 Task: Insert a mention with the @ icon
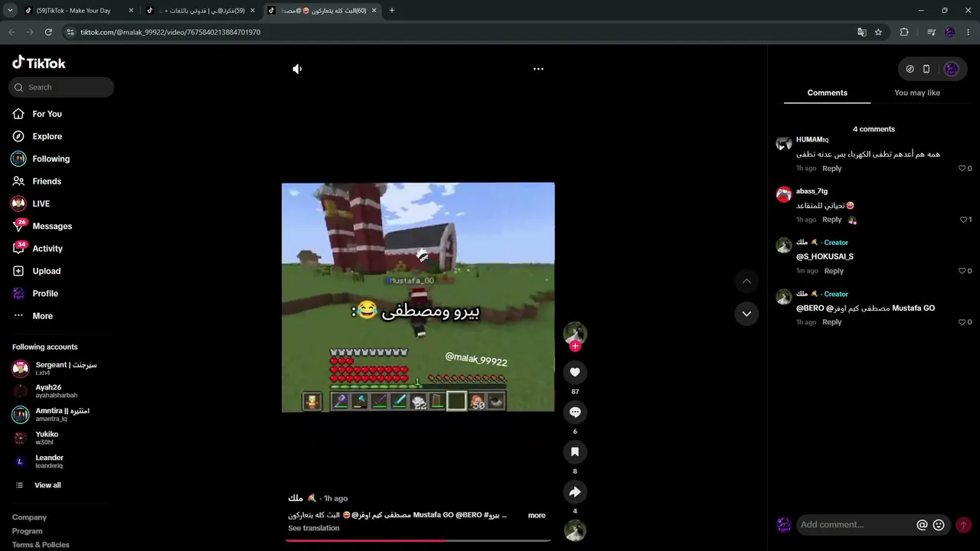point(922,525)
